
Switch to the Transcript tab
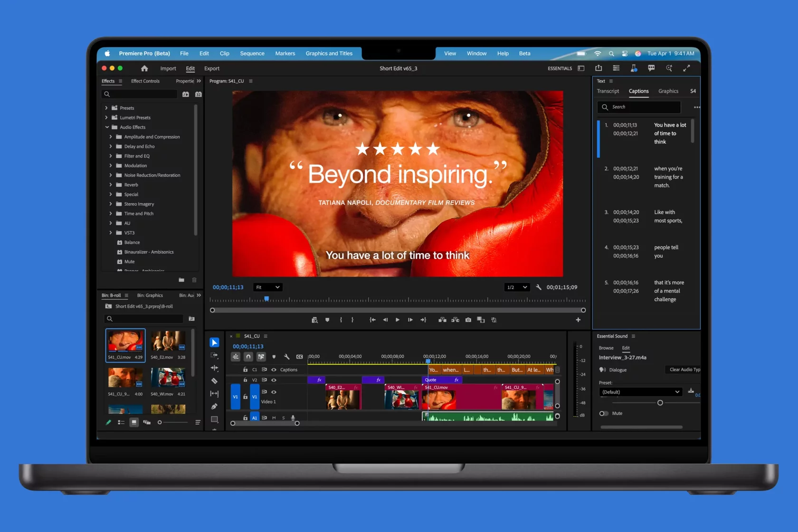[608, 91]
